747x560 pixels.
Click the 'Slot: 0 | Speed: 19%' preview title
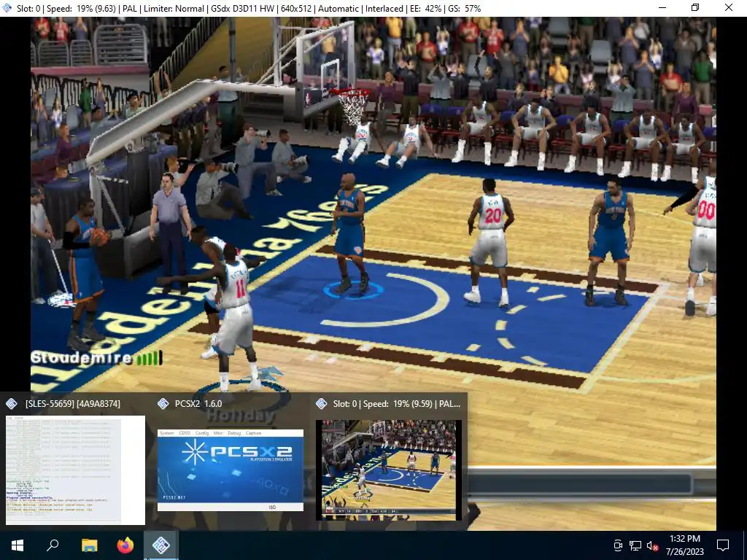pyautogui.click(x=397, y=404)
